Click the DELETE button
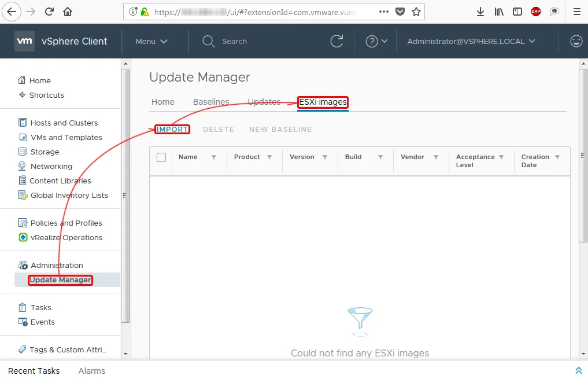Viewport: 588px width, 379px height. [218, 130]
